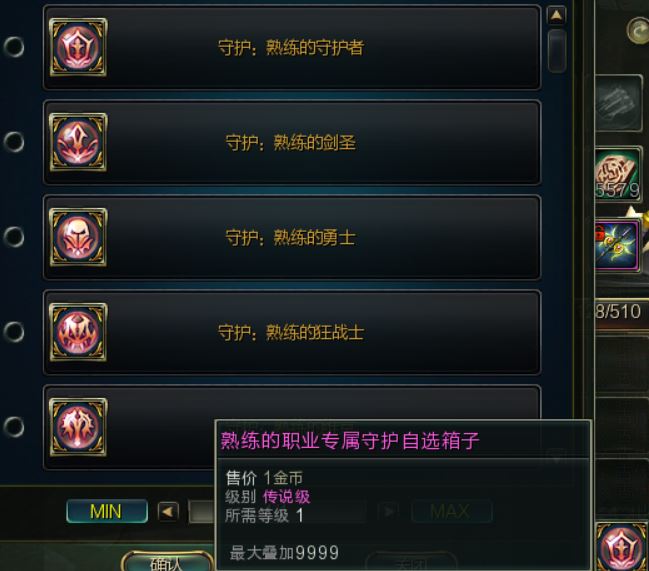The width and height of the screenshot is (649, 571).
Task: Click the locked staff weapon icon in inventory
Action: tap(617, 246)
